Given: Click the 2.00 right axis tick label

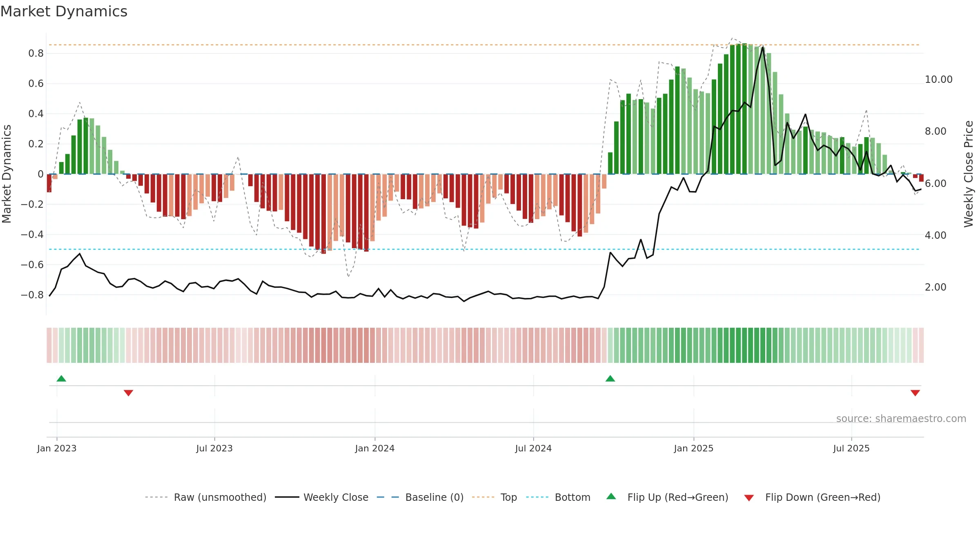Looking at the screenshot, I should (x=935, y=287).
